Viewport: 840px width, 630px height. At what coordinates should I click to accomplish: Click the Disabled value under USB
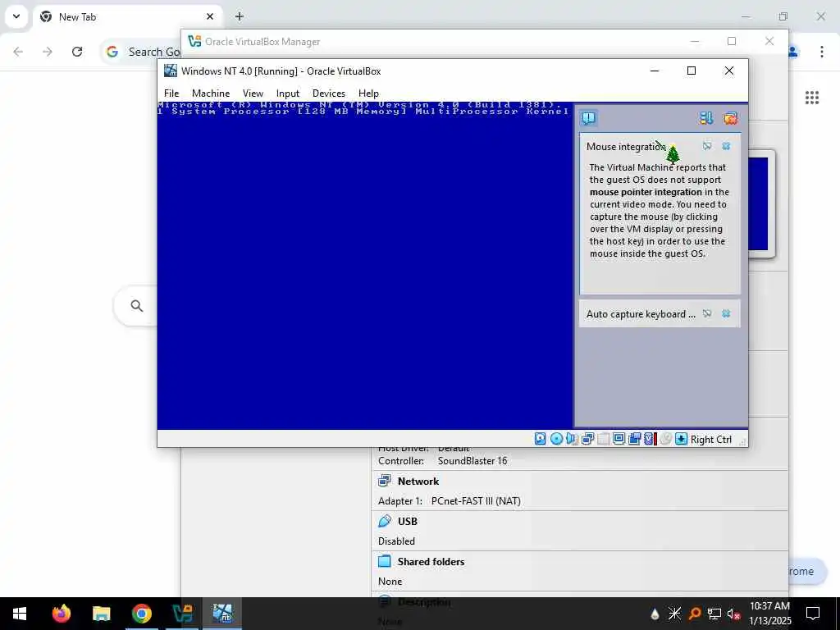click(396, 541)
